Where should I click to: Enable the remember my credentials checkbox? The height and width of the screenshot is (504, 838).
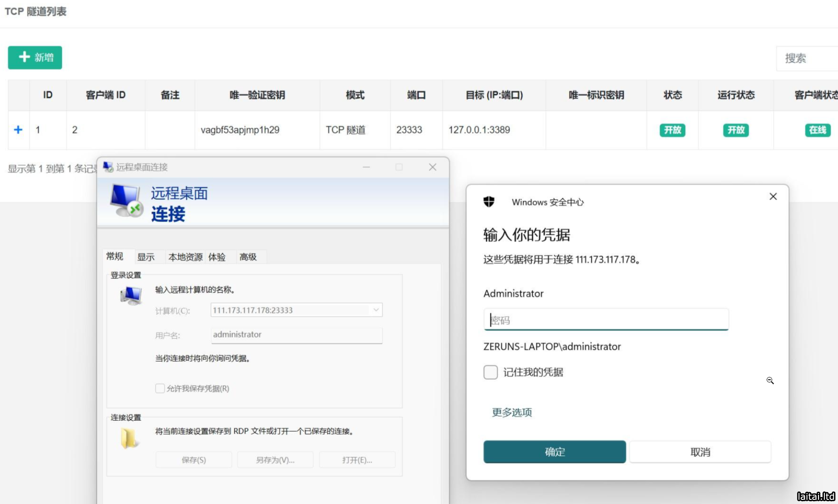490,372
